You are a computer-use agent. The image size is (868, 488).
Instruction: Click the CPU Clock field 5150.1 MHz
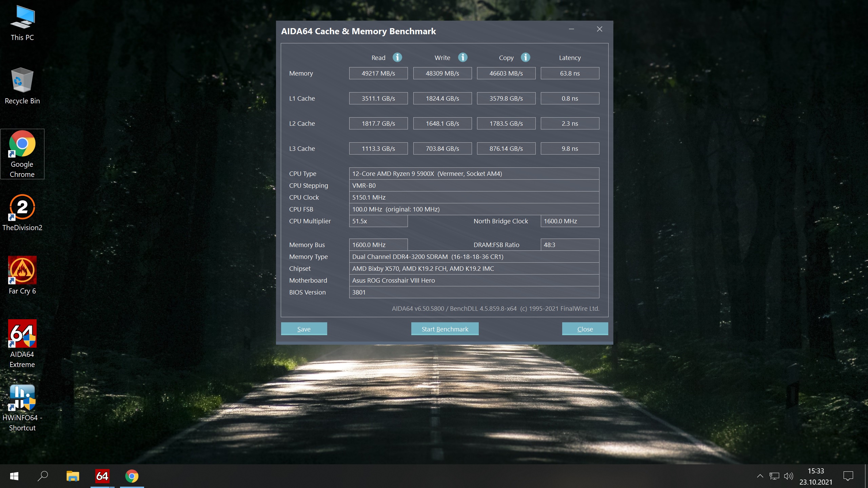(x=474, y=197)
